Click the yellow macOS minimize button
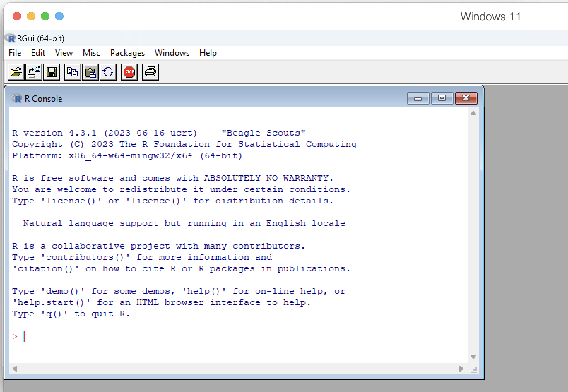Image resolution: width=568 pixels, height=392 pixels. click(x=31, y=16)
